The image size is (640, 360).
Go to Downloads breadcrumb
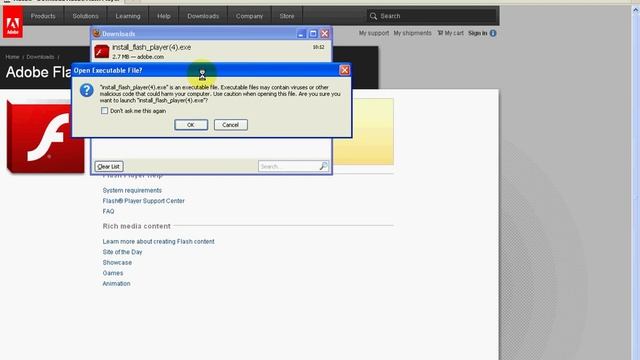click(40, 57)
